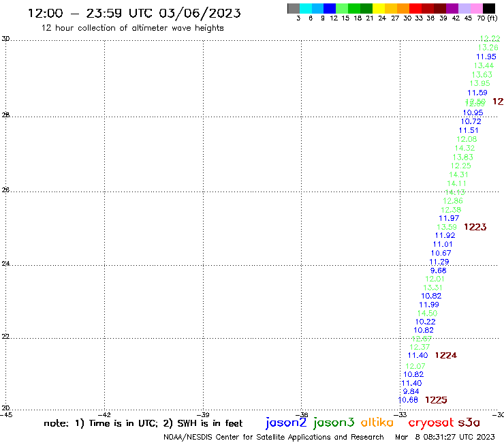The width and height of the screenshot is (504, 443).
Task: Click the reading 11.92
Action: point(445,235)
